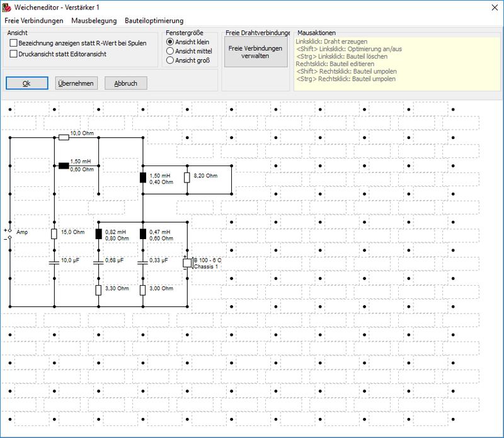Click the 1,50 mH 0,40 Ohm coil symbol
Screen dimensions: 504x438
[x=143, y=177]
